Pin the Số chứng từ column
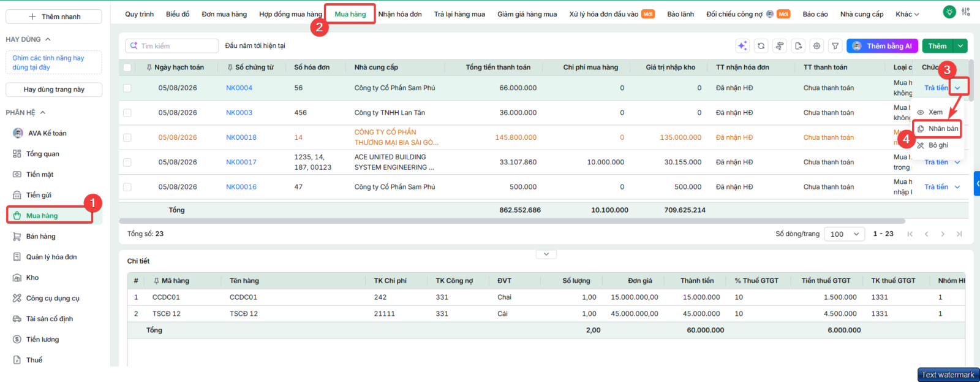 (x=230, y=67)
